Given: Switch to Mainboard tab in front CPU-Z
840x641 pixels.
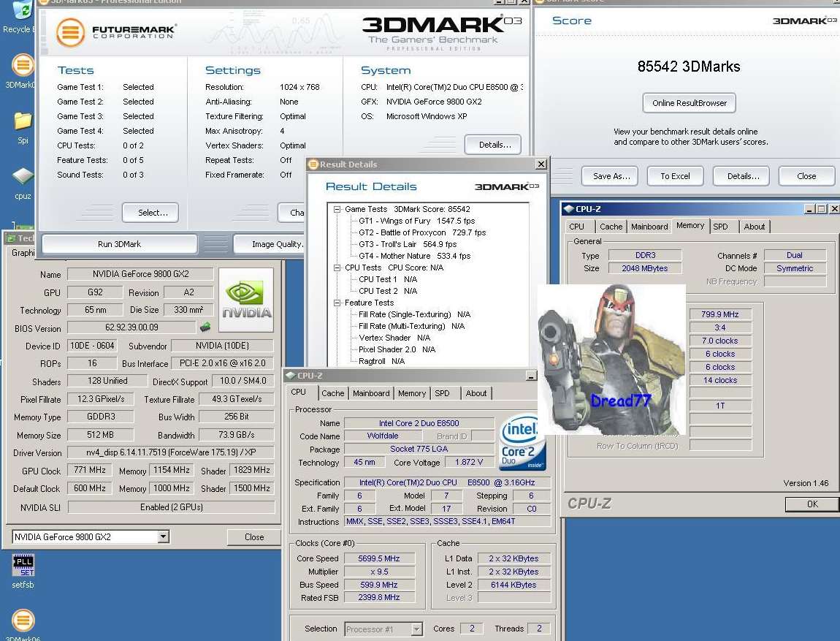Looking at the screenshot, I should click(371, 393).
